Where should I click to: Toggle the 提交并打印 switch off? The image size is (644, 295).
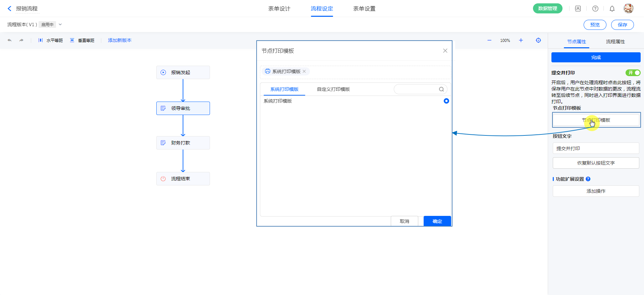633,73
